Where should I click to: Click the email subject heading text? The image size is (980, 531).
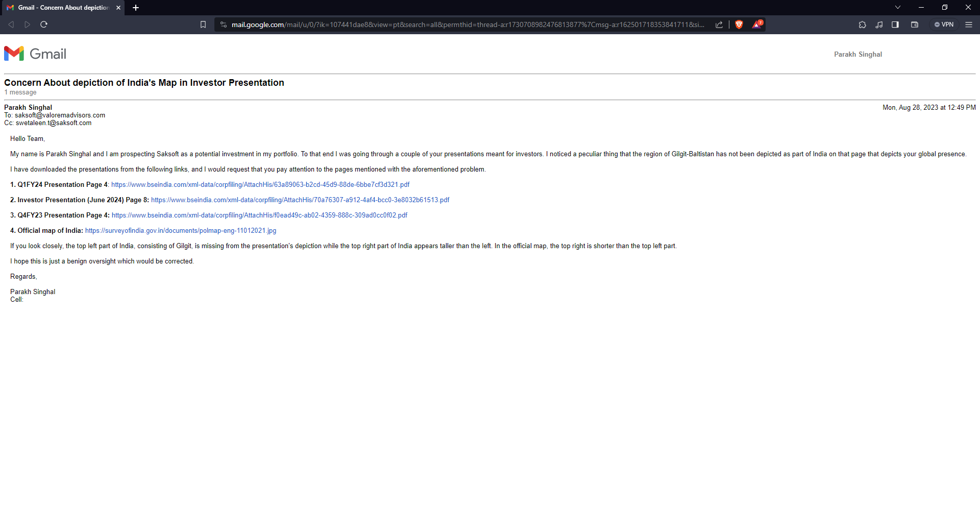tap(144, 83)
